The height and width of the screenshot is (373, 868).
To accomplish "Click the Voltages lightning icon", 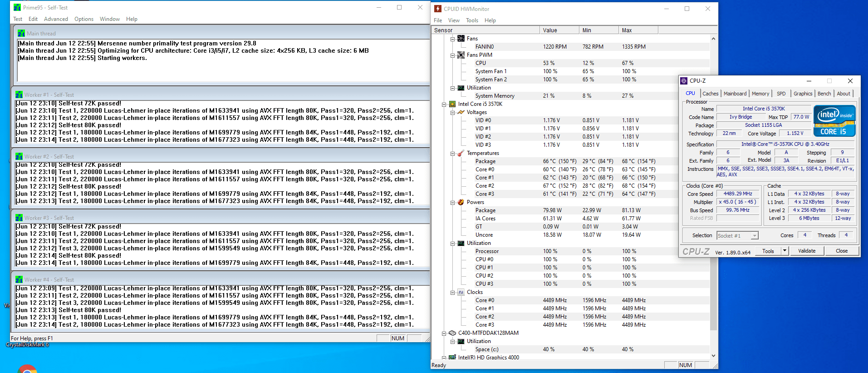I will [461, 112].
